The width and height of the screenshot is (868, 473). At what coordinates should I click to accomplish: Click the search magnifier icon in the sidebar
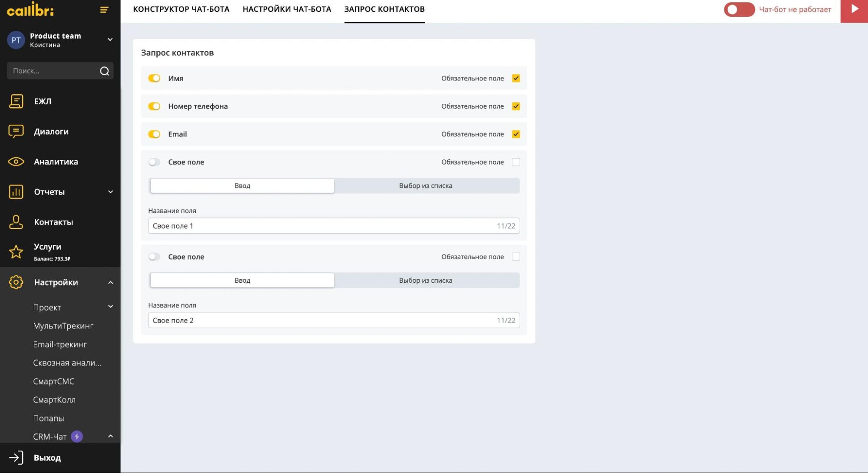pyautogui.click(x=104, y=71)
